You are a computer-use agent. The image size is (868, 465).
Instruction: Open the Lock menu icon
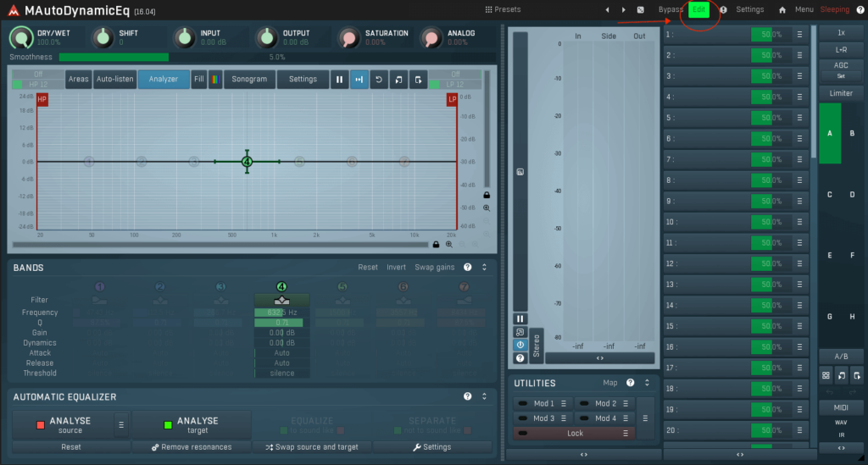click(x=626, y=434)
